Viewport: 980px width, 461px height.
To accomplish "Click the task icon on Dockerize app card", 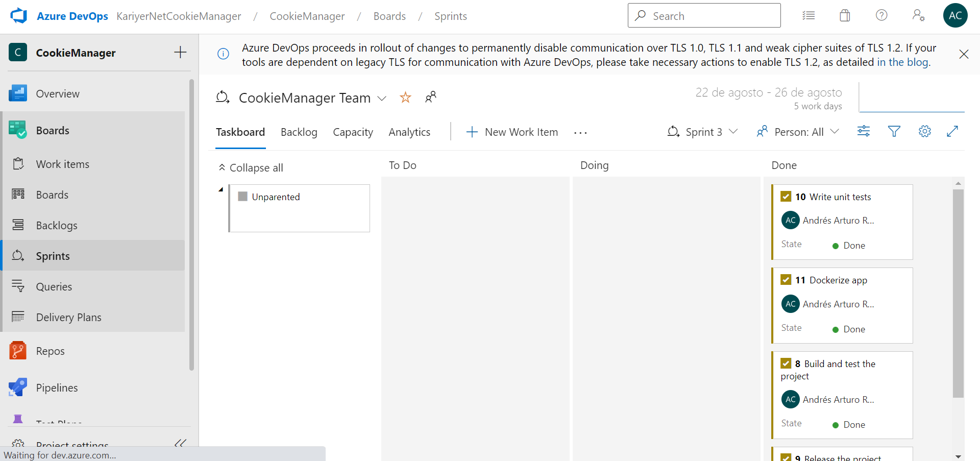I will click(786, 280).
